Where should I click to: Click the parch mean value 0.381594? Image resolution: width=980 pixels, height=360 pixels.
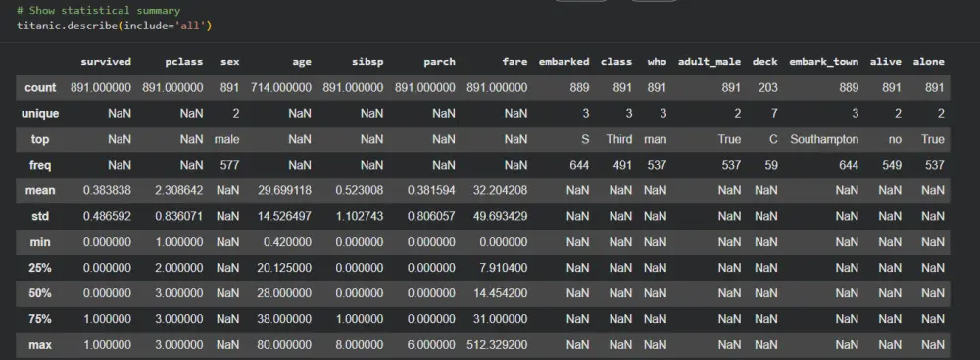[x=431, y=191]
